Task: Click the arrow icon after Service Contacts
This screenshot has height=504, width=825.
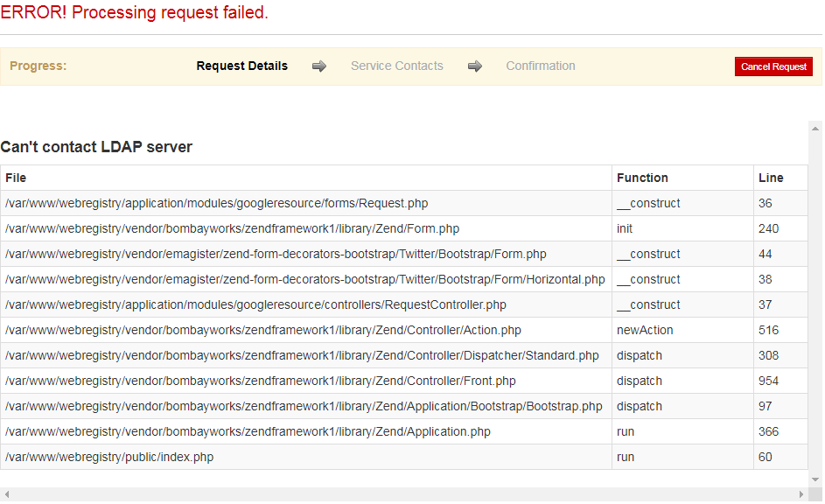Action: (x=475, y=66)
